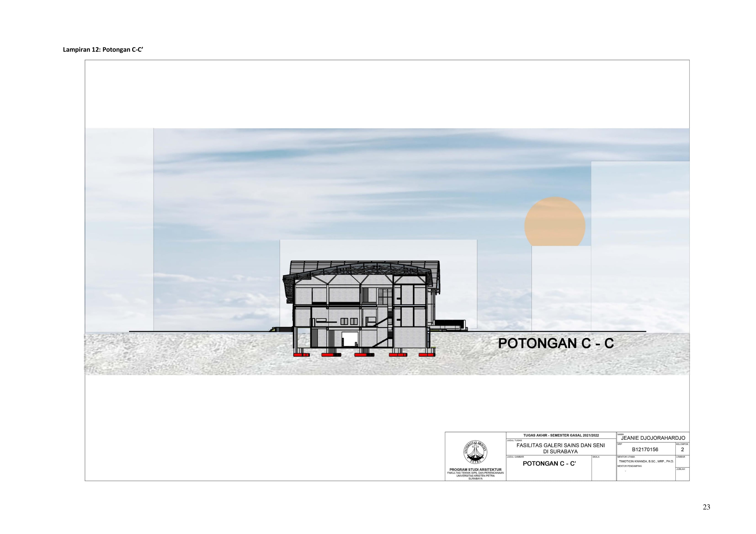
Task: Click the empty LEMBAR cell
Action: coord(682,461)
